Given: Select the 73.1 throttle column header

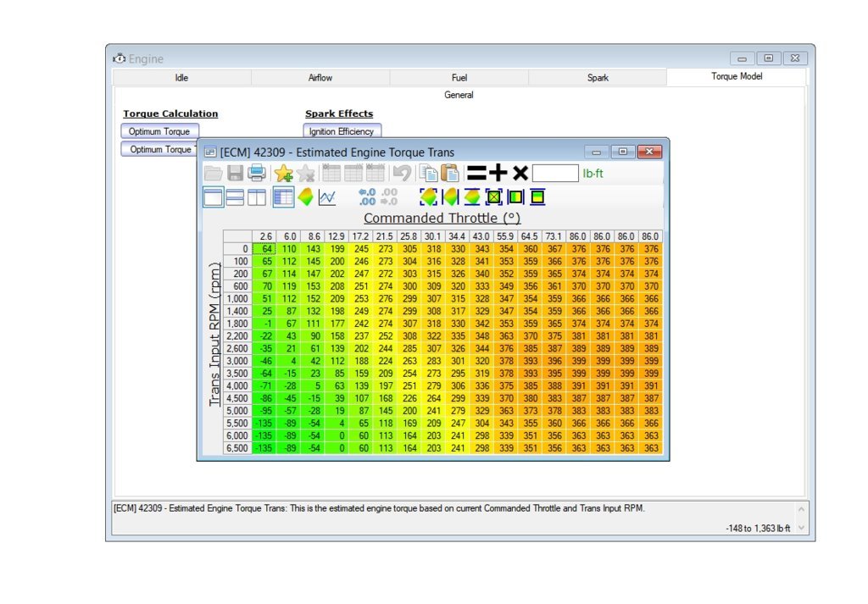Looking at the screenshot, I should [554, 236].
